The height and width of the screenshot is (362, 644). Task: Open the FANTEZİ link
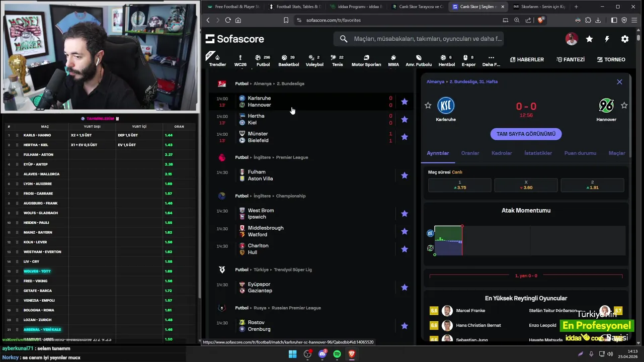tap(571, 59)
